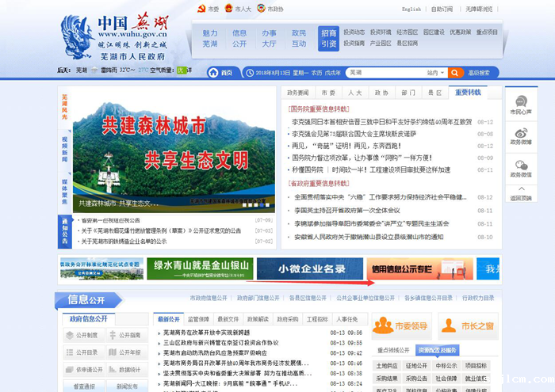This screenshot has width=555, height=392.
Task: Select the 信息公开 nav item
Action: 239,39
